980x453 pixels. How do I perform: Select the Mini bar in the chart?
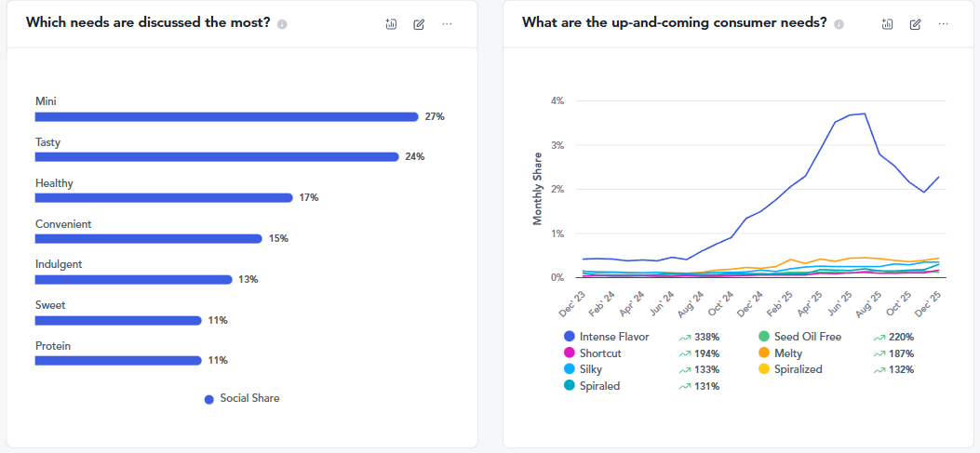point(226,117)
